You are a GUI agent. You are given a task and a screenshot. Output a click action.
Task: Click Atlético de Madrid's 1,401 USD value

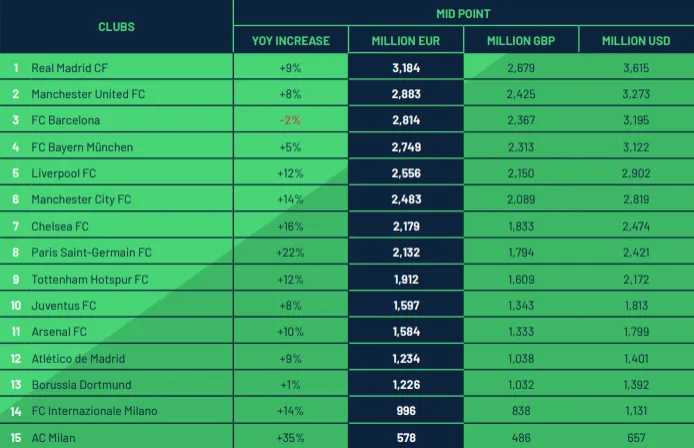tap(636, 358)
